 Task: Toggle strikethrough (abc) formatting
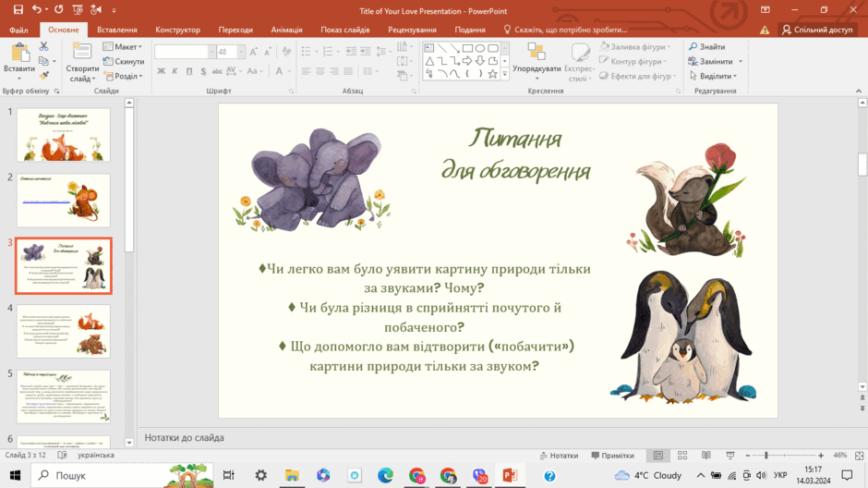(x=217, y=71)
